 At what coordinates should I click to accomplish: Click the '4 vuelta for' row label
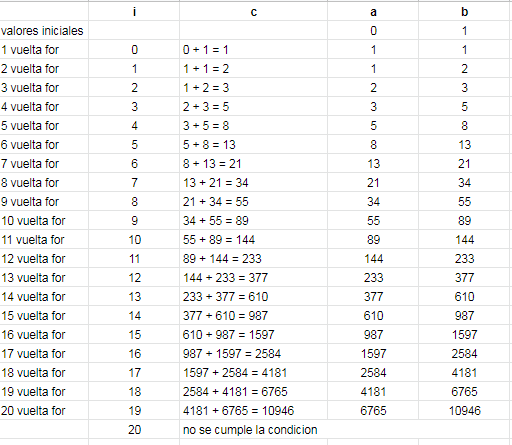pos(44,106)
